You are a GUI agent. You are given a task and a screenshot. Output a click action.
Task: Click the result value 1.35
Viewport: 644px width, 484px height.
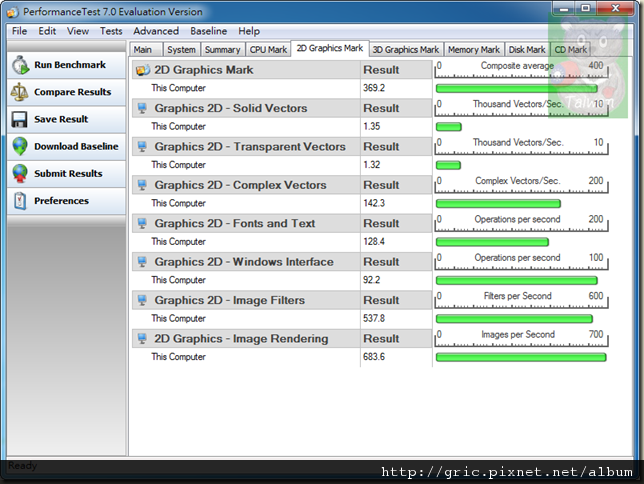click(x=371, y=126)
